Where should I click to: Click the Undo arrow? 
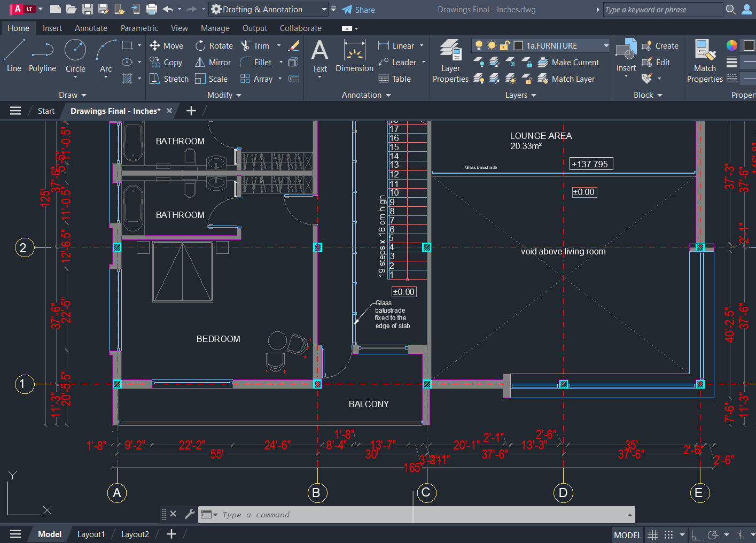point(168,9)
